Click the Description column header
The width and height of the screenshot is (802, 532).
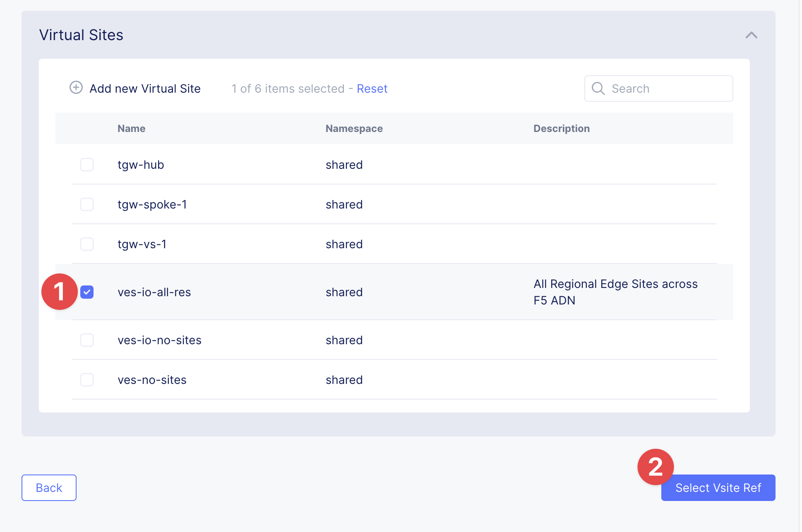point(561,129)
